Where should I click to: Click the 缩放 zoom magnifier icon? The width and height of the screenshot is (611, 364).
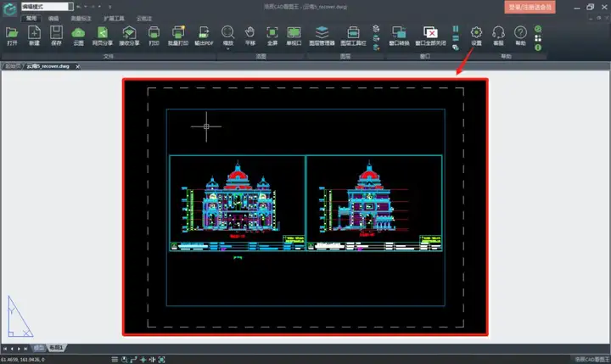228,32
